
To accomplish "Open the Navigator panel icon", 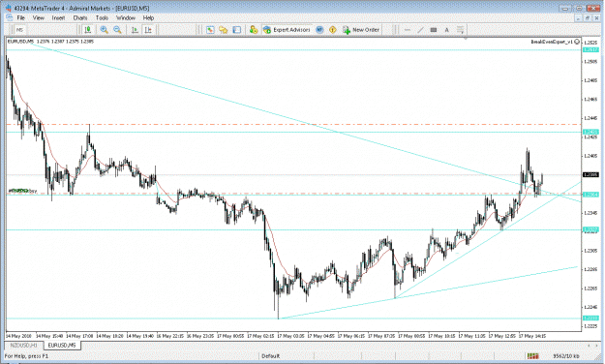I will pyautogui.click(x=236, y=30).
